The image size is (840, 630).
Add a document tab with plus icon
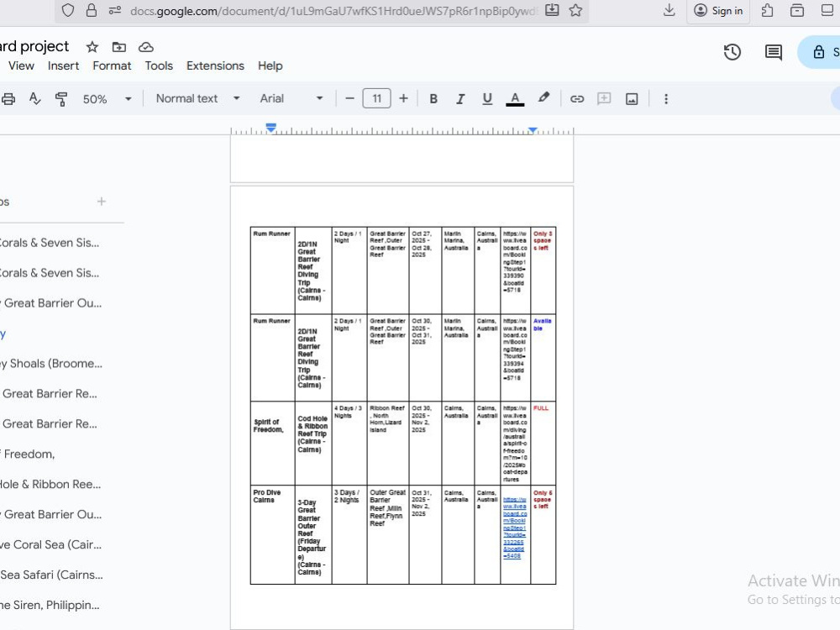[x=102, y=202]
